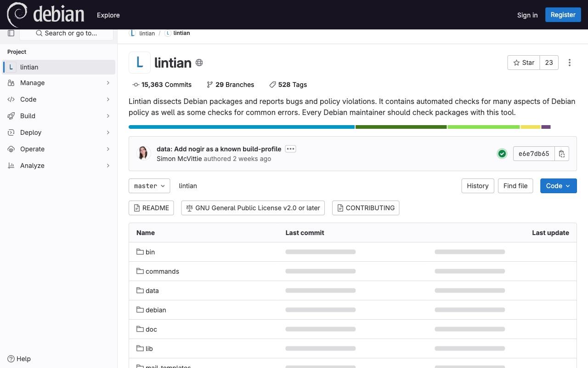Click the current lintian breadcrumb
The height and width of the screenshot is (368, 588).
point(181,33)
